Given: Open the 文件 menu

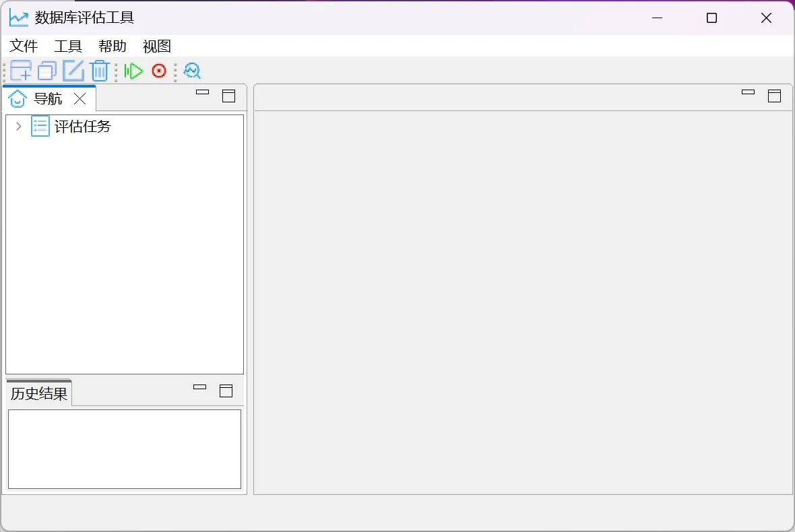Looking at the screenshot, I should pos(24,46).
